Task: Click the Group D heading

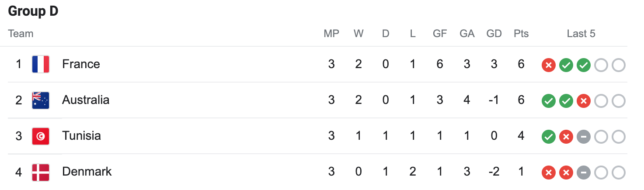Action: coord(33,11)
